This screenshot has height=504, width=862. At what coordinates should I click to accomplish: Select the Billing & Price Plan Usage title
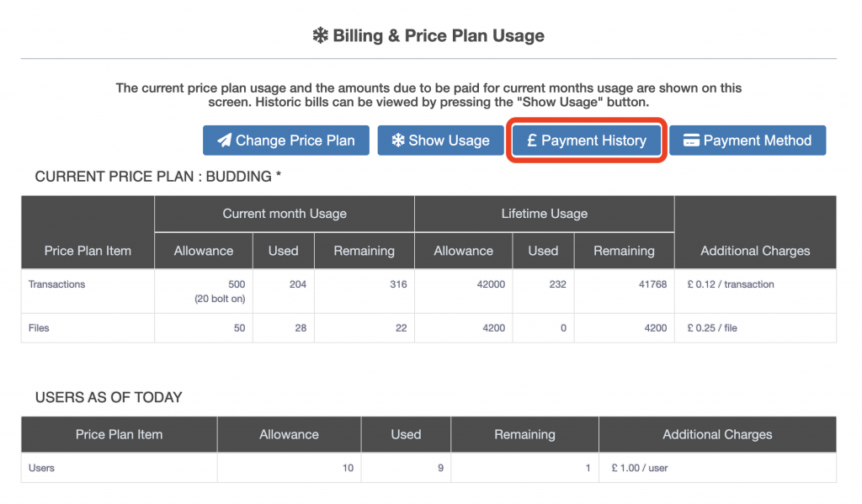tap(439, 36)
